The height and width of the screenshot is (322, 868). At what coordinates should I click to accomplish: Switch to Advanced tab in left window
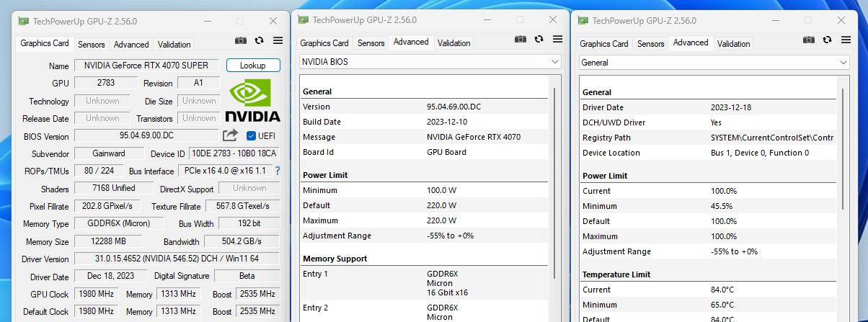[x=131, y=45]
